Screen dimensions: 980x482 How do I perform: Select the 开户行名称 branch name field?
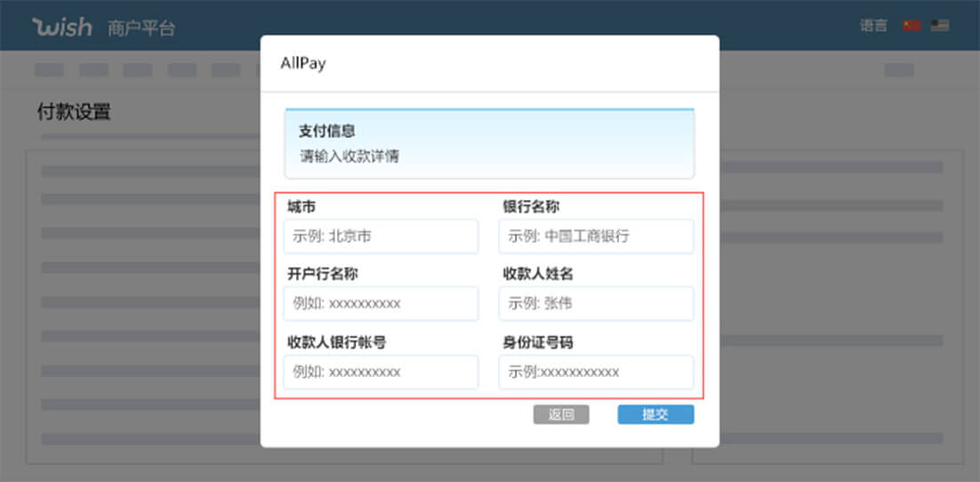pos(381,304)
